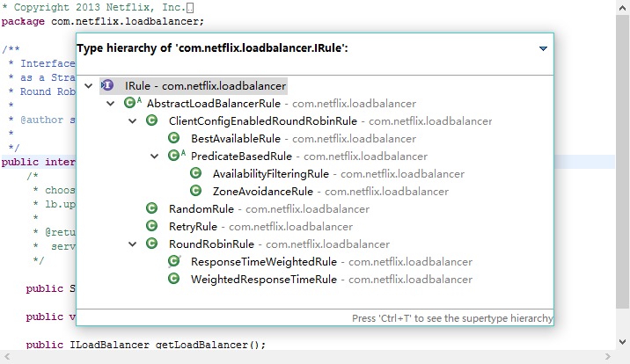Image resolution: width=630 pixels, height=364 pixels.
Task: Select RetryRule in the hierarchy
Action: coord(260,227)
